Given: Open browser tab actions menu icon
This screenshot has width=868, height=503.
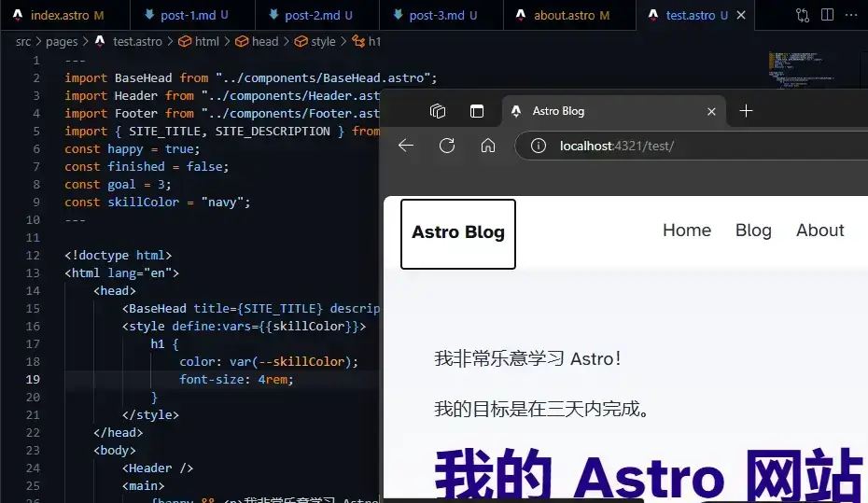Looking at the screenshot, I should pyautogui.click(x=477, y=111).
